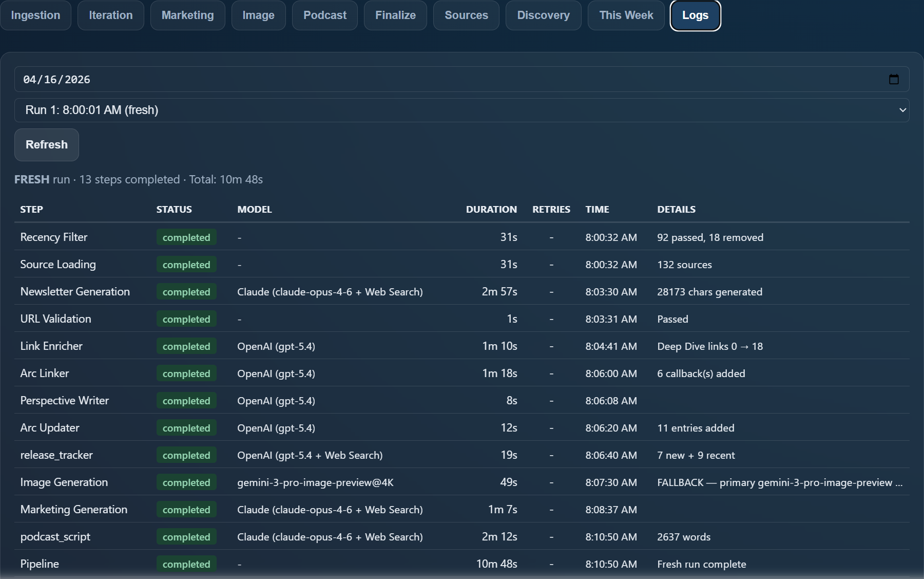Click completed badge for Recency Filter

coord(186,237)
